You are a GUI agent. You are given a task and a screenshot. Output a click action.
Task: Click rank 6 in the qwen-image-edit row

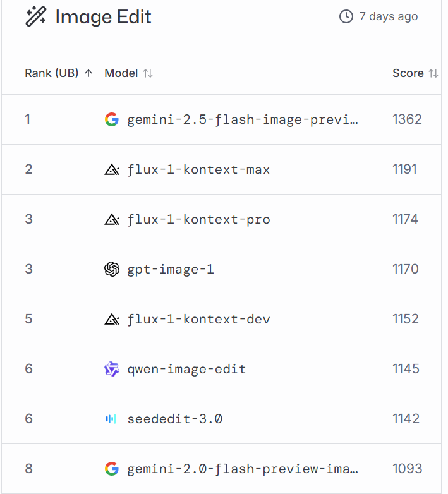pyautogui.click(x=28, y=369)
